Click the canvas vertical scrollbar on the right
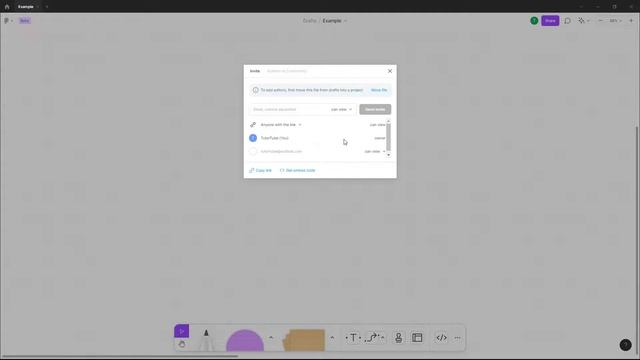This screenshot has height=360, width=640. [638, 241]
